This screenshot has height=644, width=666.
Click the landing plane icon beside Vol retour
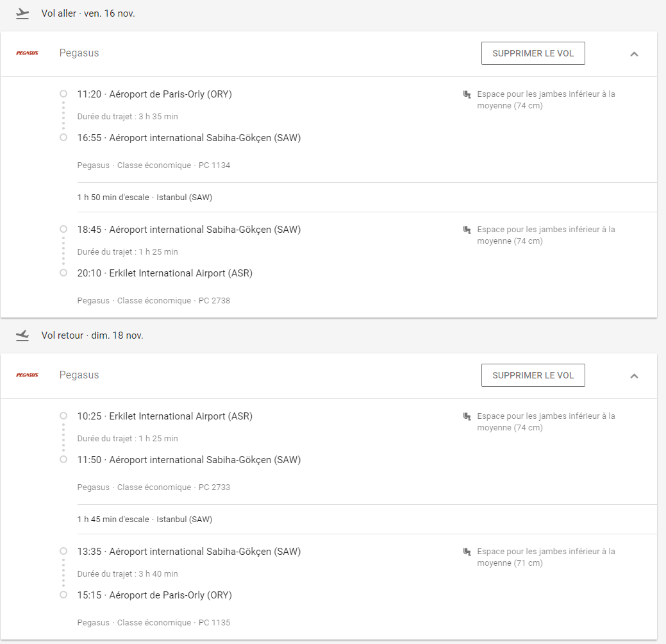click(x=23, y=335)
